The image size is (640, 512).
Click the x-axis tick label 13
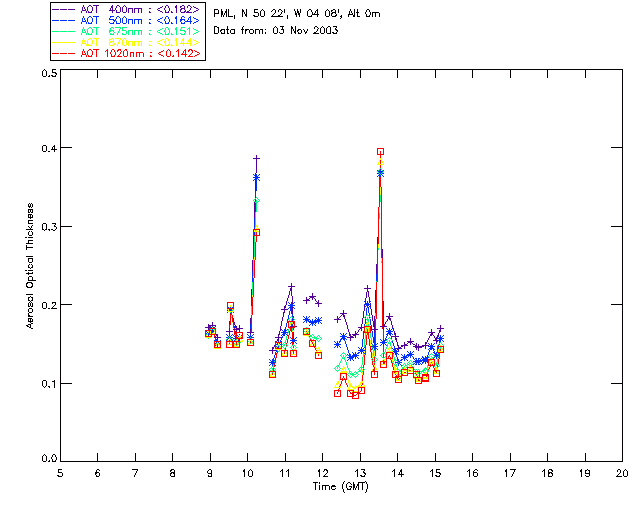[x=360, y=473]
